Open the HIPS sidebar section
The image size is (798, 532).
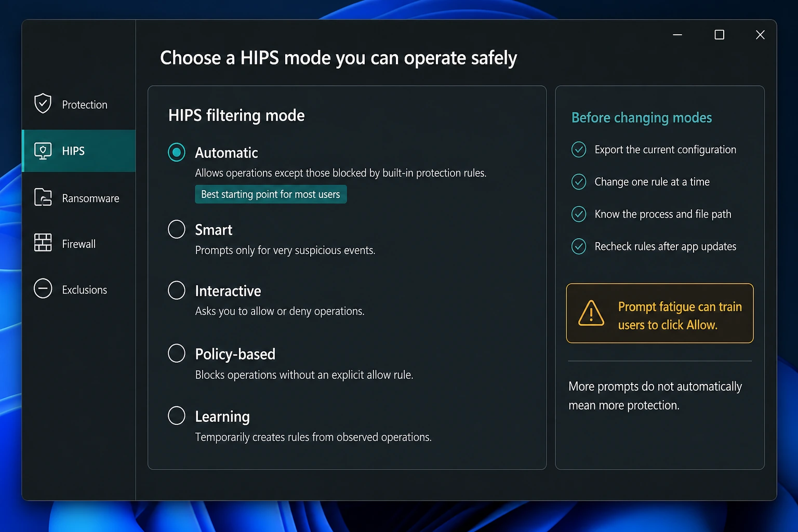click(x=79, y=151)
